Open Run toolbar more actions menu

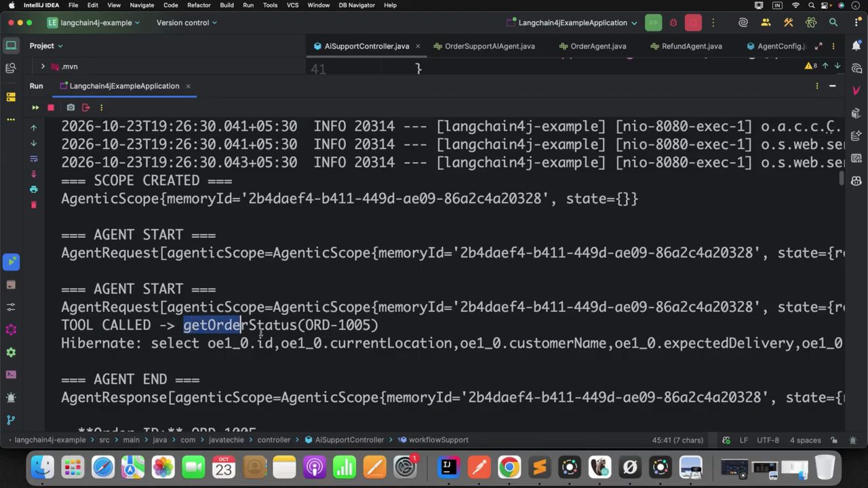click(101, 107)
